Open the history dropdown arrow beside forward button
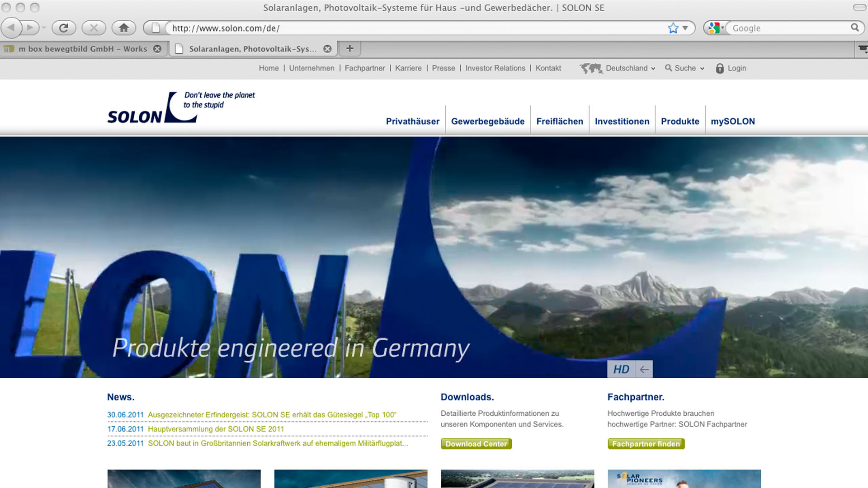 click(x=44, y=28)
